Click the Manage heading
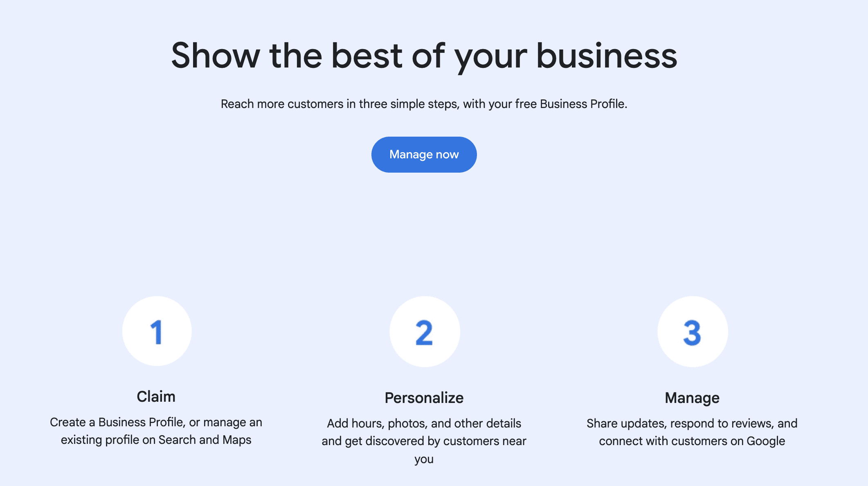 pyautogui.click(x=692, y=397)
